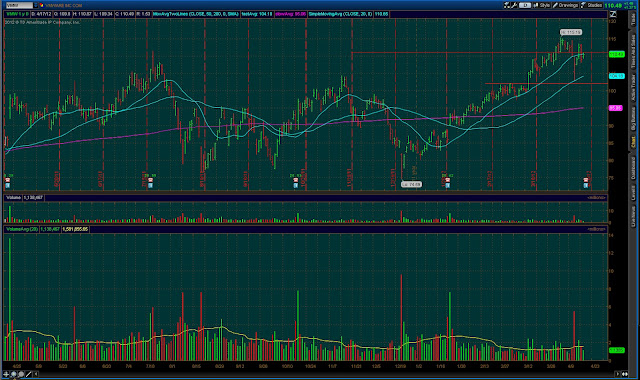
Task: Open the Level II side tab
Action: click(633, 193)
